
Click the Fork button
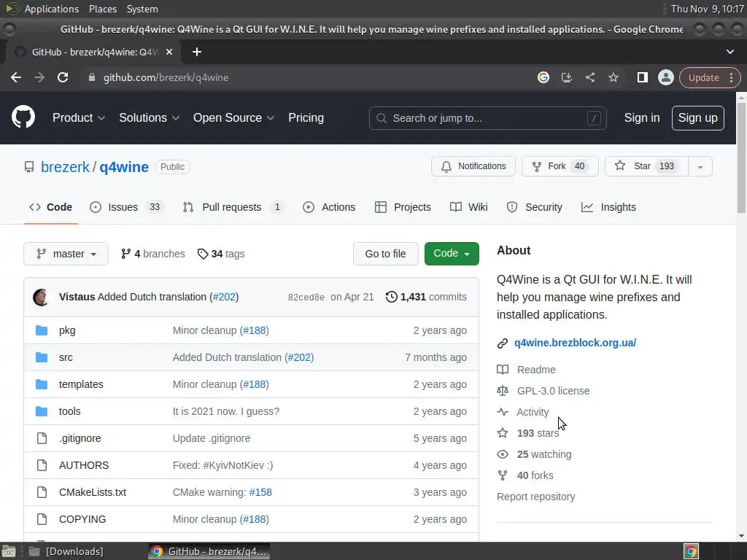[560, 166]
